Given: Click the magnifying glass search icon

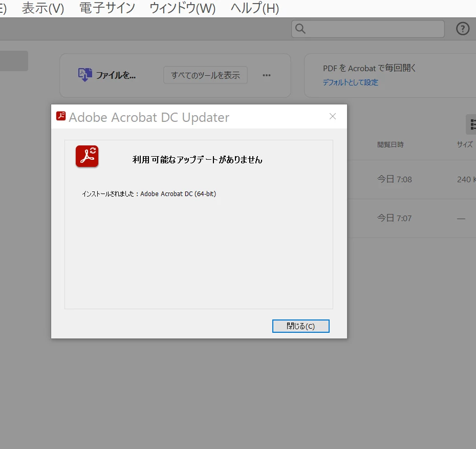Looking at the screenshot, I should [x=300, y=29].
